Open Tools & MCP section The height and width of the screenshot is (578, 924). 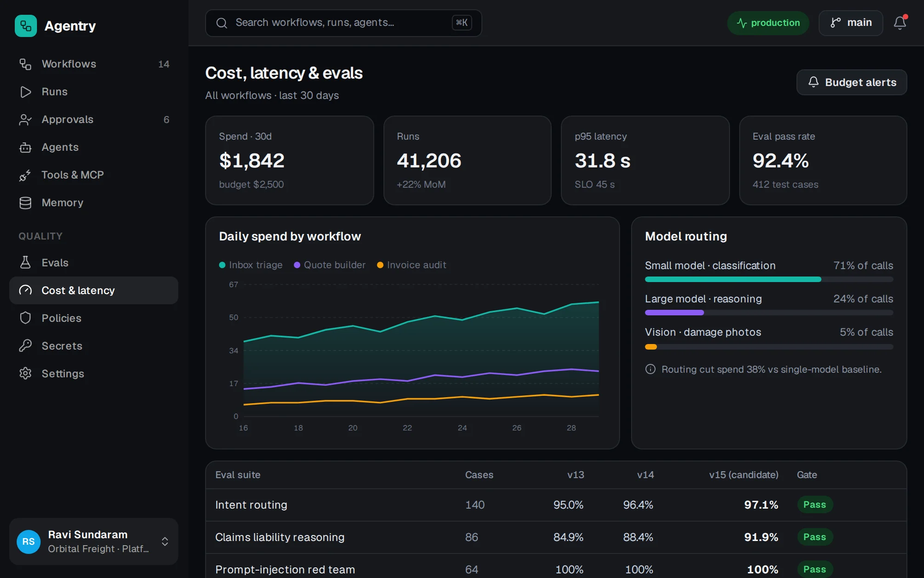click(x=94, y=175)
